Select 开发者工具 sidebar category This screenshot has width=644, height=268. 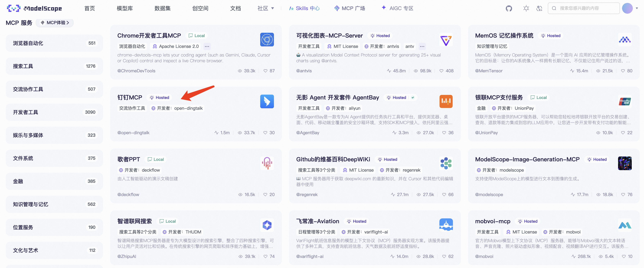click(x=54, y=112)
